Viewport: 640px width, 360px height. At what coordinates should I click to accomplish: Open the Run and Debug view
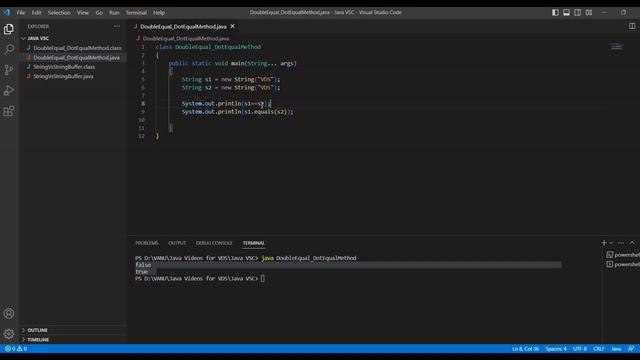point(9,90)
